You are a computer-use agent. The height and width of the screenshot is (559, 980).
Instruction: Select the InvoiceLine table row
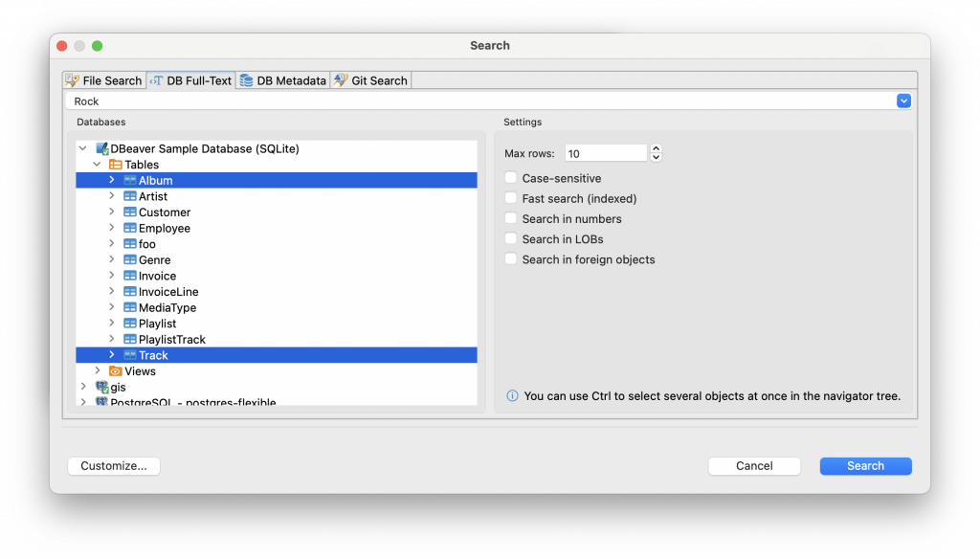[277, 291]
